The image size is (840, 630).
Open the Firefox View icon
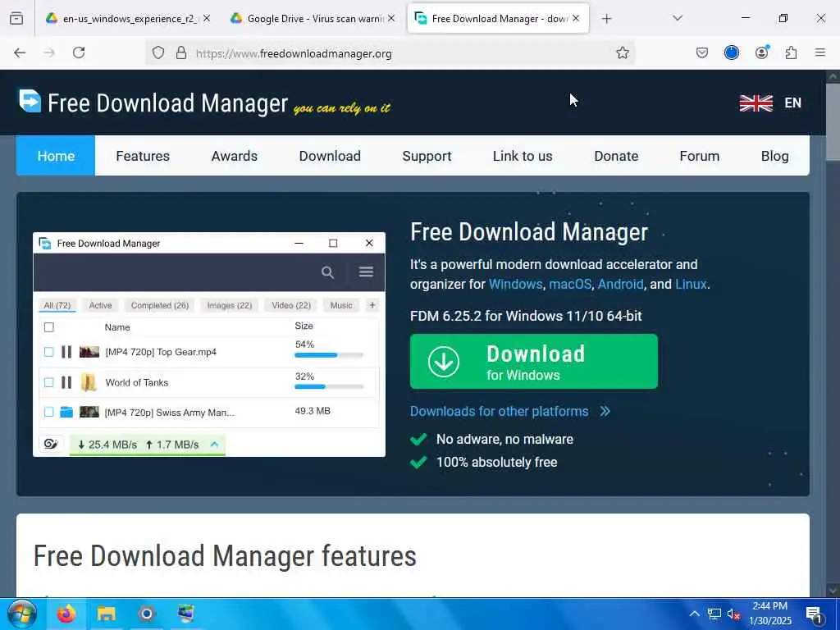tap(16, 19)
